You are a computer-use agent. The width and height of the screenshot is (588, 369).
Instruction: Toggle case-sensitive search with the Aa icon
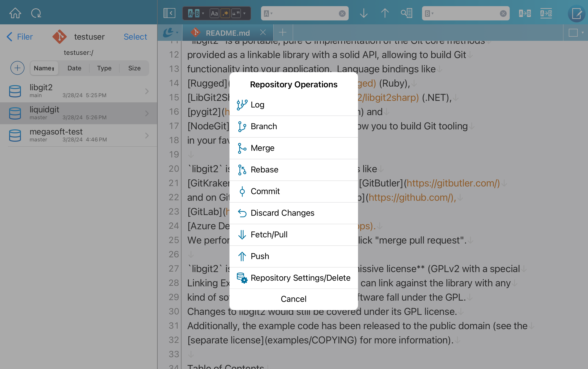[x=214, y=13]
